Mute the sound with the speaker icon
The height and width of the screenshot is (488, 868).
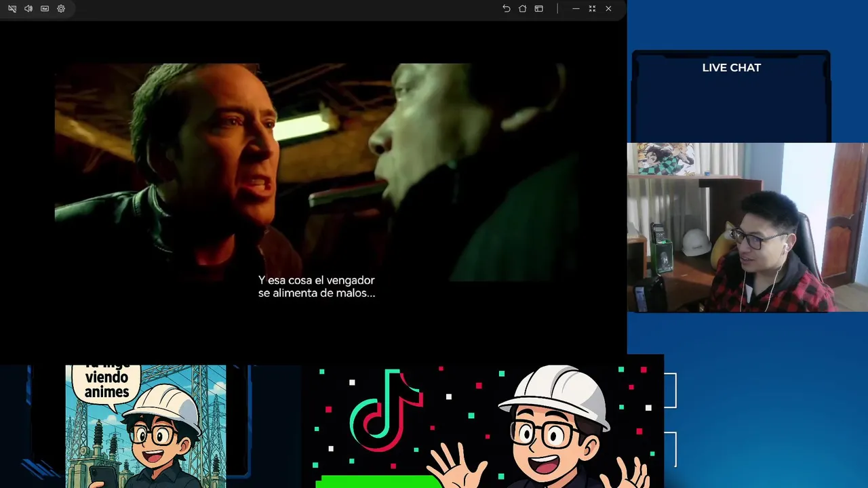pos(28,9)
